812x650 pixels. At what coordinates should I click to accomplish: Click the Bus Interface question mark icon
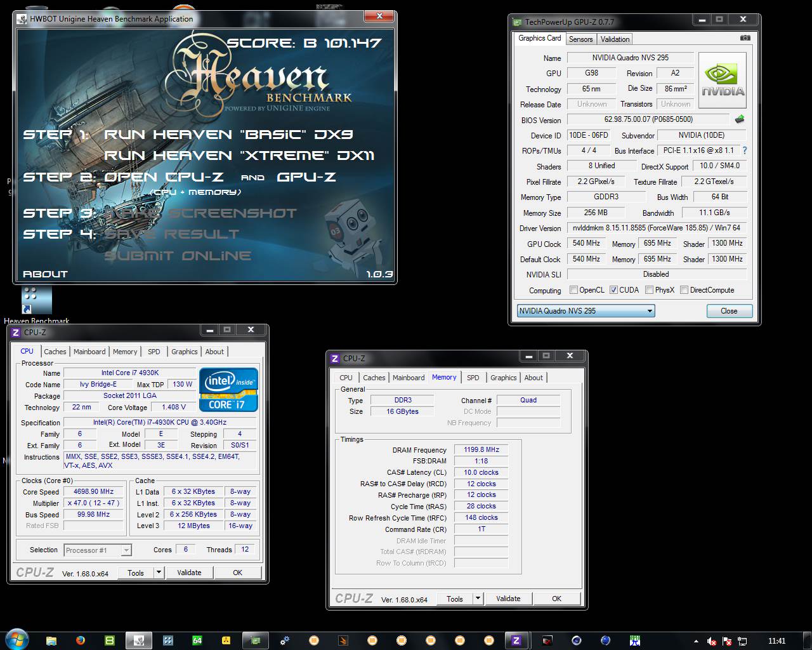745,150
